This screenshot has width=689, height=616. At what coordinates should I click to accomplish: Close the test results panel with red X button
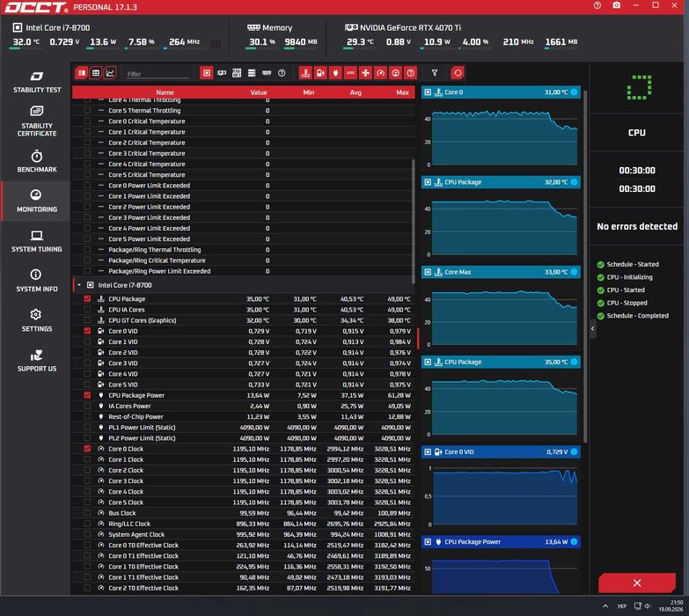click(637, 583)
